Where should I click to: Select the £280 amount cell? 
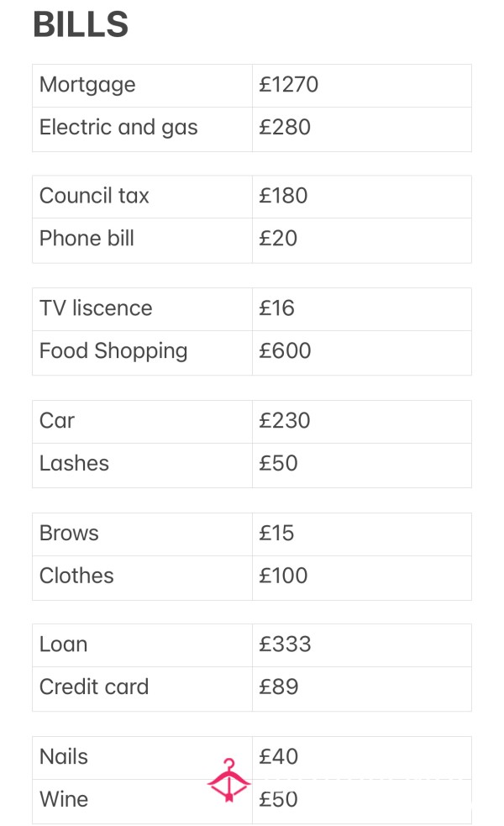[362, 129]
